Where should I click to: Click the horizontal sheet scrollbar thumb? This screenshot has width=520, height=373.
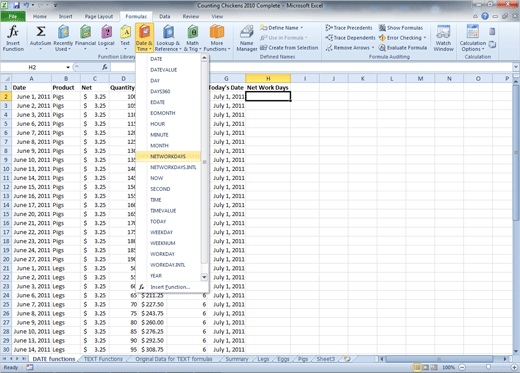(439, 359)
